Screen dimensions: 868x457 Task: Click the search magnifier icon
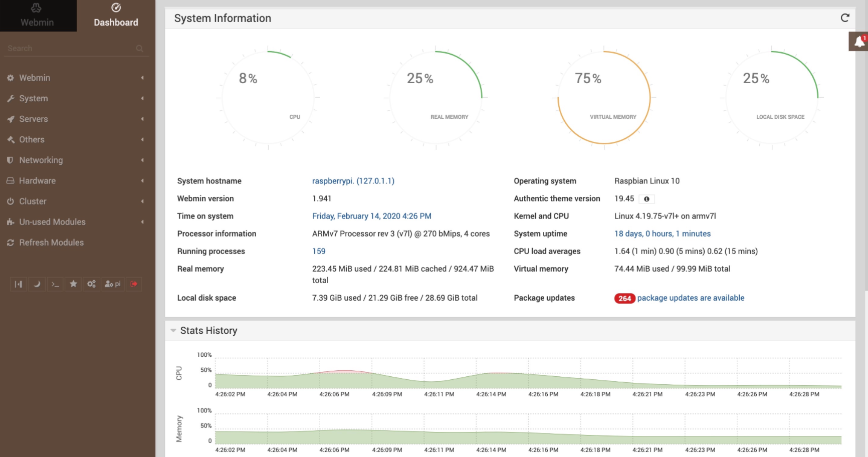140,48
